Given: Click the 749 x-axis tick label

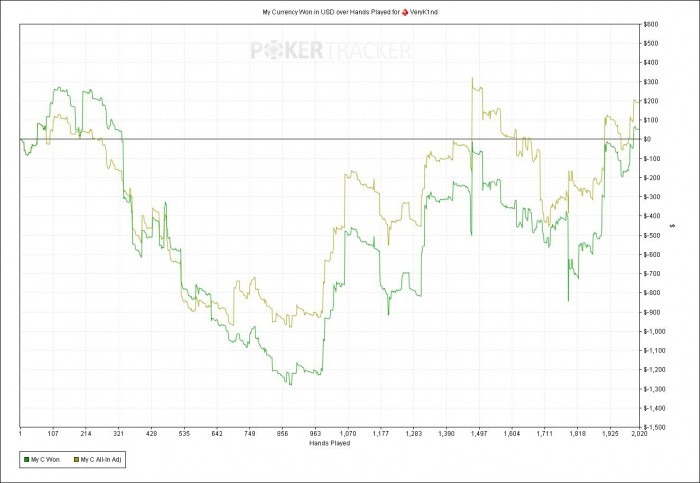Looking at the screenshot, I should tap(250, 433).
